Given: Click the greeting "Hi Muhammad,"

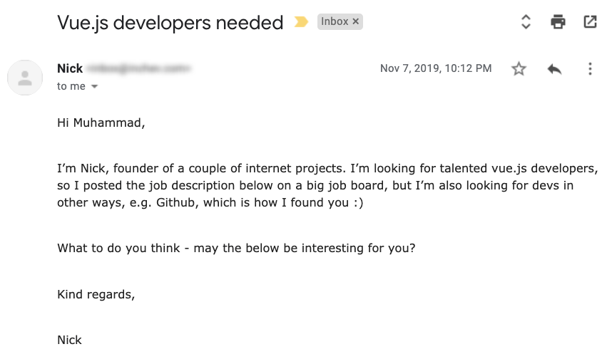Looking at the screenshot, I should coord(101,123).
